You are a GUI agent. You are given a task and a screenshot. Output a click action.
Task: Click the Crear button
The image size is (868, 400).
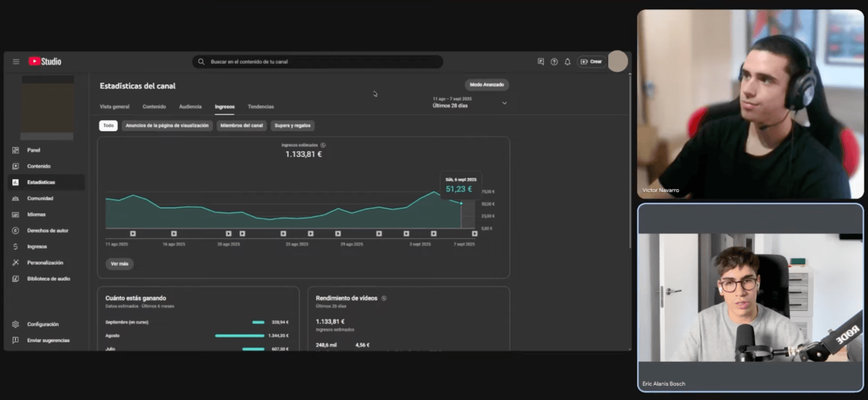coord(591,62)
